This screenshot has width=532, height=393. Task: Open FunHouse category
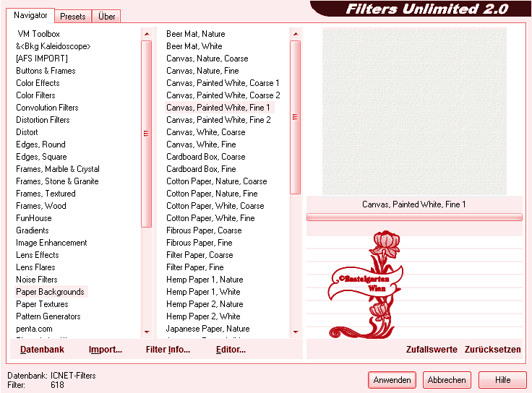pos(34,218)
